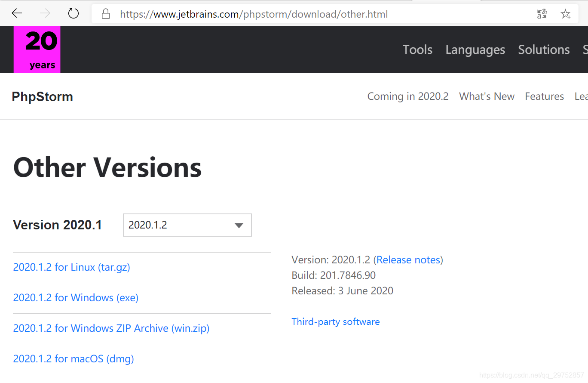Open the Coming in 2020.2 page
Image resolution: width=588 pixels, height=383 pixels.
pyautogui.click(x=408, y=96)
